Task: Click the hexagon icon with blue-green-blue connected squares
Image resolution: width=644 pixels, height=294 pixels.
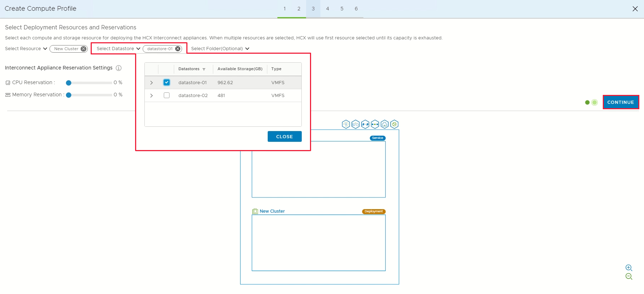Action: 375,124
